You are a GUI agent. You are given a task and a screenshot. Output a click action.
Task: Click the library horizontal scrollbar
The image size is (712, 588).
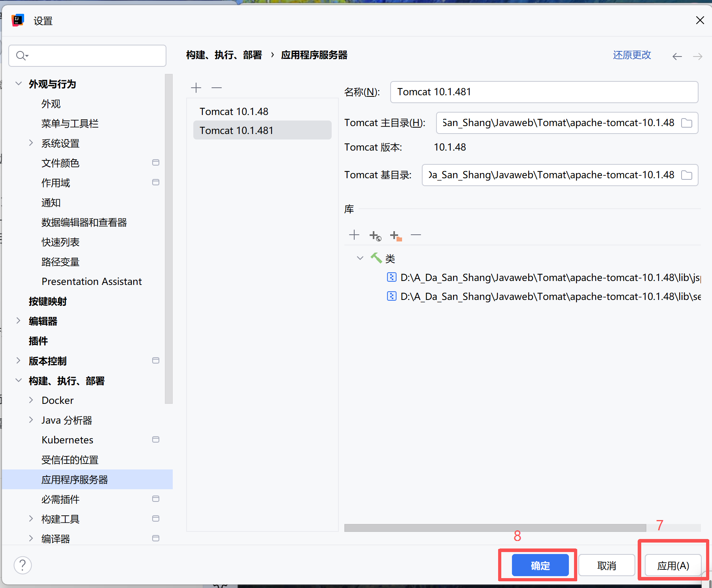pos(495,528)
